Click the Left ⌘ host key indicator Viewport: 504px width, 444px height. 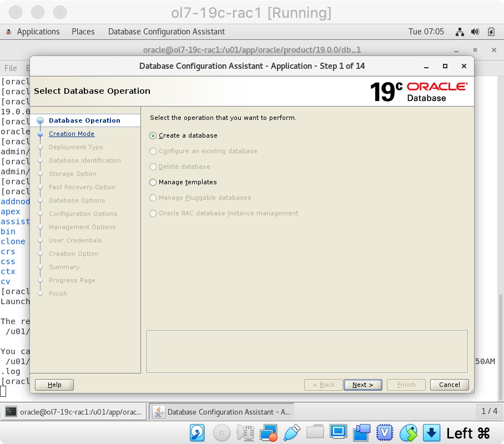click(468, 433)
